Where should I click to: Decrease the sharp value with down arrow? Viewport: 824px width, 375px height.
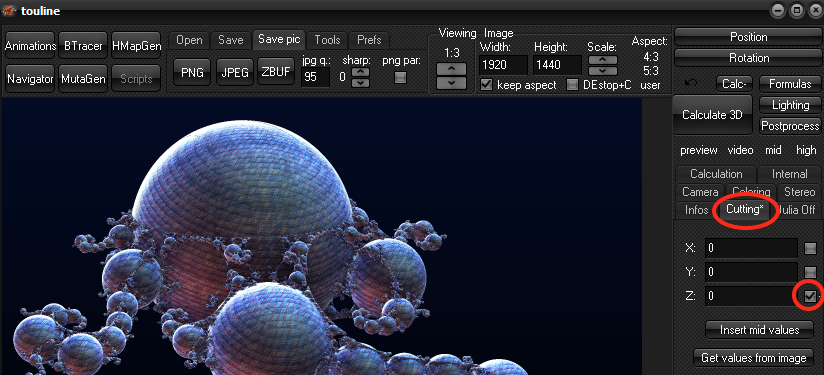pyautogui.click(x=360, y=82)
